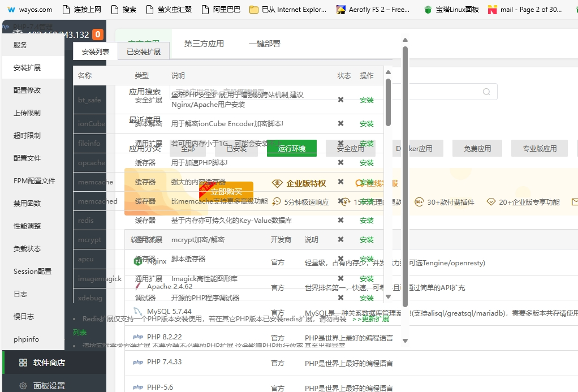Click 安装 for the redis extension
Viewport: 578px width, 392px height.
367,221
